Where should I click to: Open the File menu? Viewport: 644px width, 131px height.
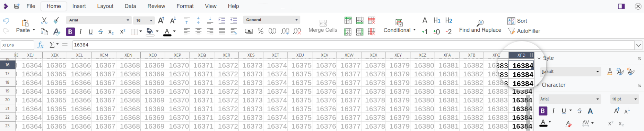(31, 6)
